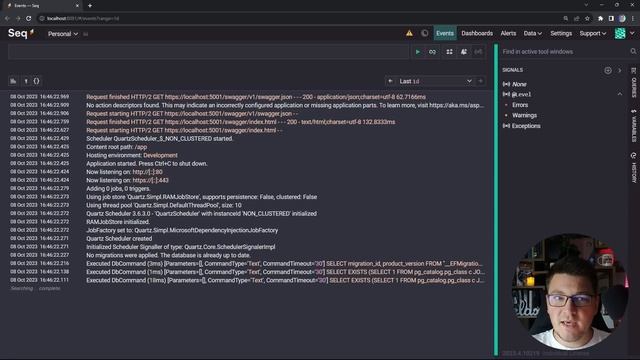
Task: Collapse the @Level signal group chevron
Action: (620, 94)
